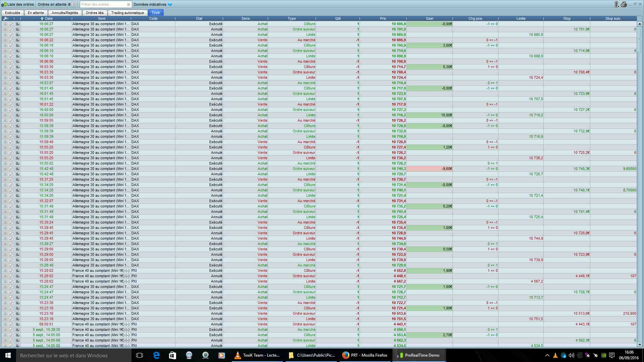Click the Données indicatives chat bubble icon
The image size is (644, 362).
(x=170, y=4)
